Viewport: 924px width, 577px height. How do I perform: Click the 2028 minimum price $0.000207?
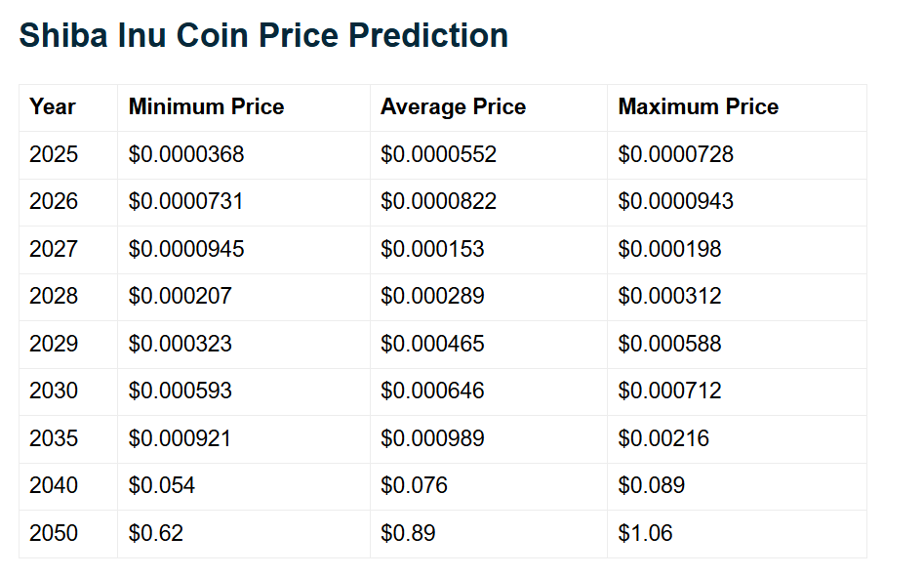click(181, 297)
